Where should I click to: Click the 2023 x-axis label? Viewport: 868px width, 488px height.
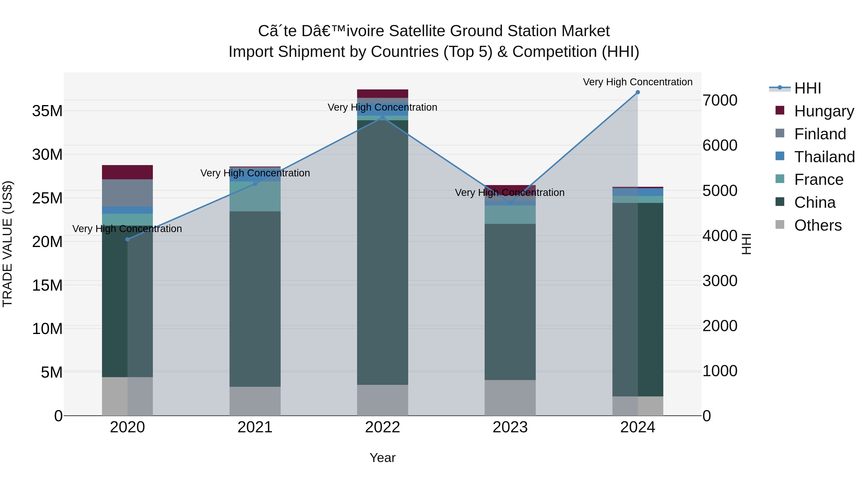pyautogui.click(x=510, y=427)
